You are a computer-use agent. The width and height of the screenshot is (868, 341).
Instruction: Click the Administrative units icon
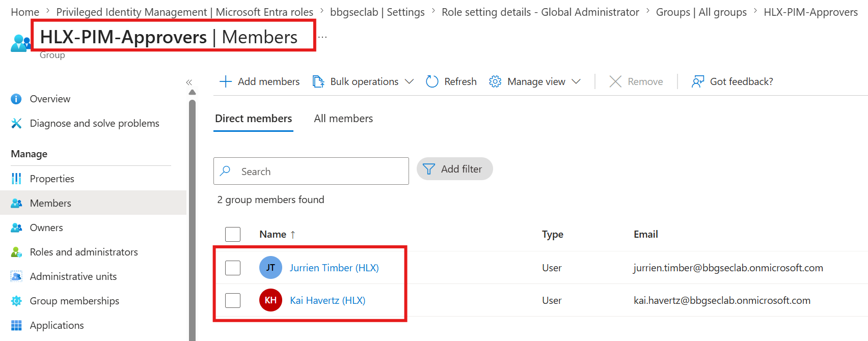[16, 276]
